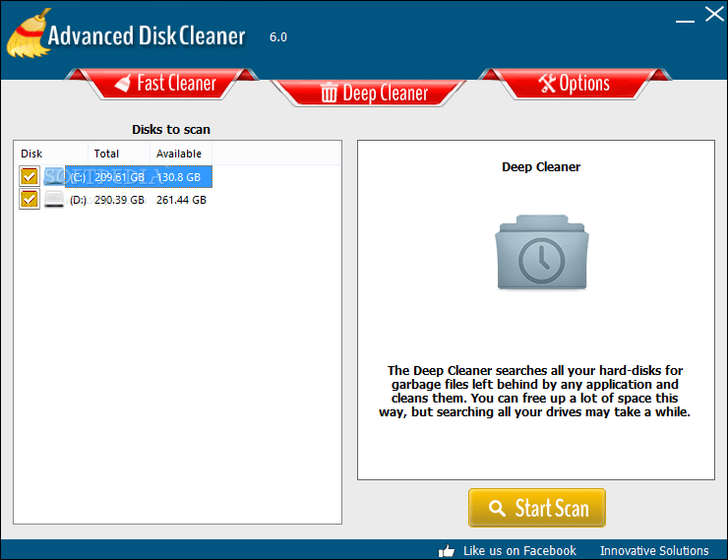The height and width of the screenshot is (560, 728).
Task: Click the (C:) drive label
Action: click(78, 177)
